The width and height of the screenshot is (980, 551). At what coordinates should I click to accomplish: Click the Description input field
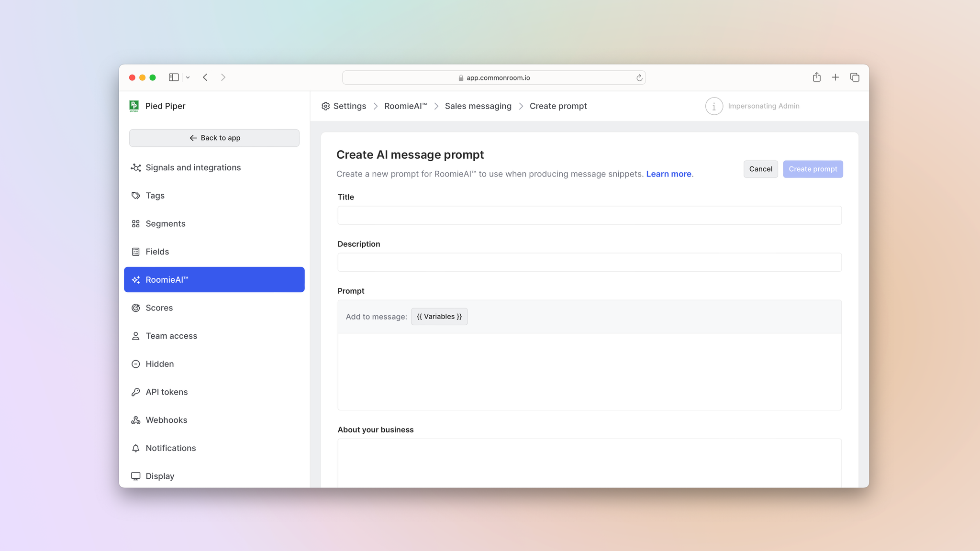589,262
